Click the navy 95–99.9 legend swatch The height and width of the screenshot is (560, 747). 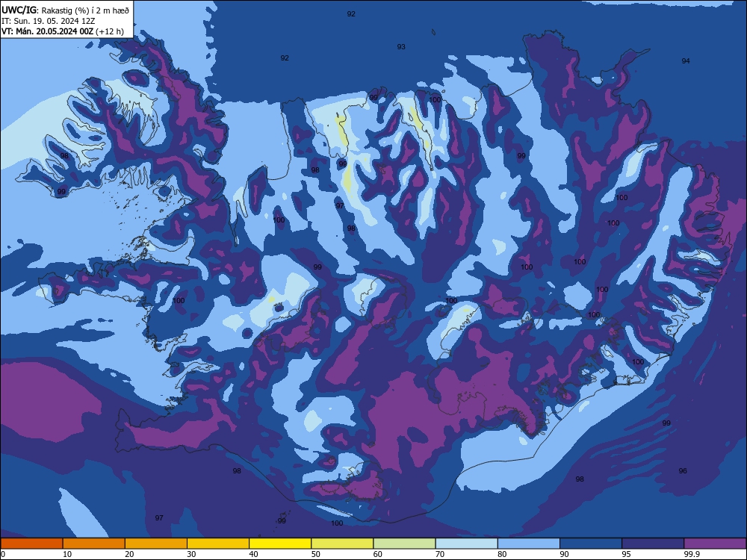[x=653, y=544]
